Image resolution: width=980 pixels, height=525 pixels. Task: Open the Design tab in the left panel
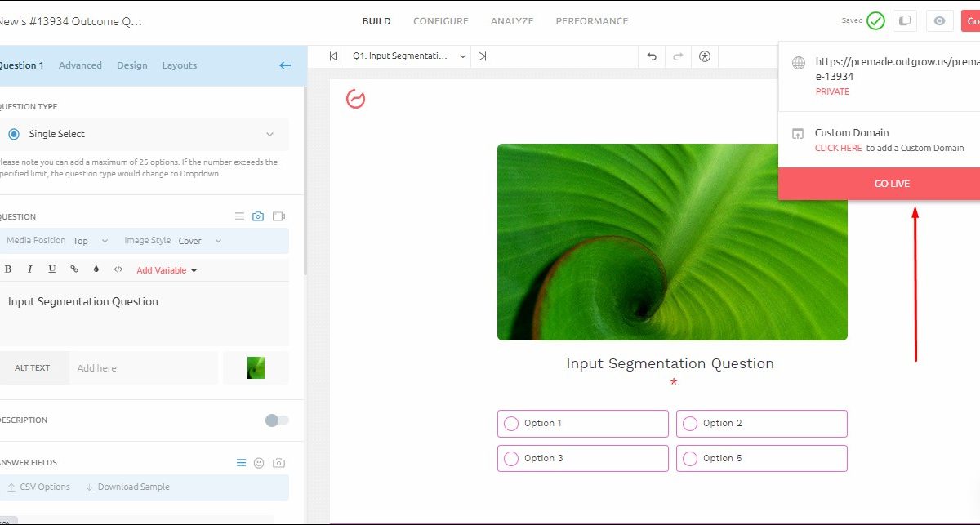(x=131, y=65)
